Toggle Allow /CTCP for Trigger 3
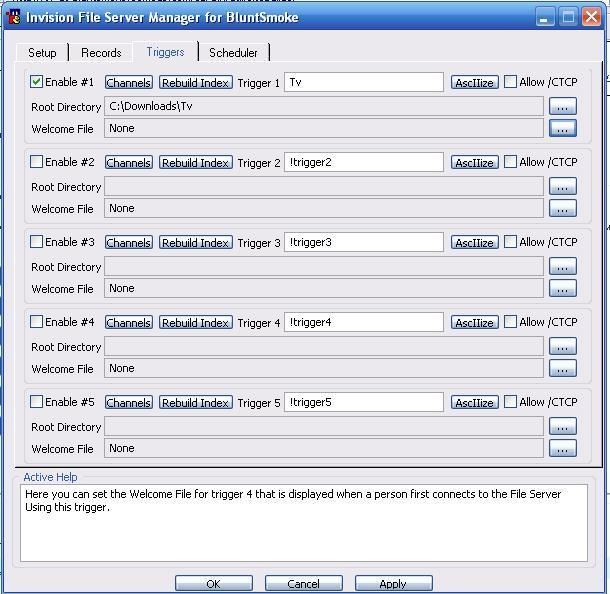 coord(510,242)
